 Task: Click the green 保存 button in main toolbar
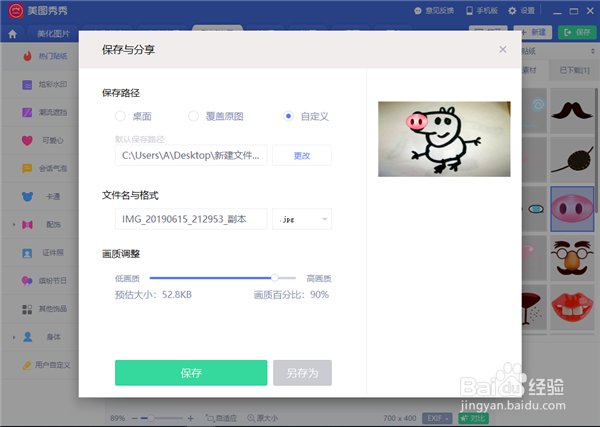tap(577, 33)
